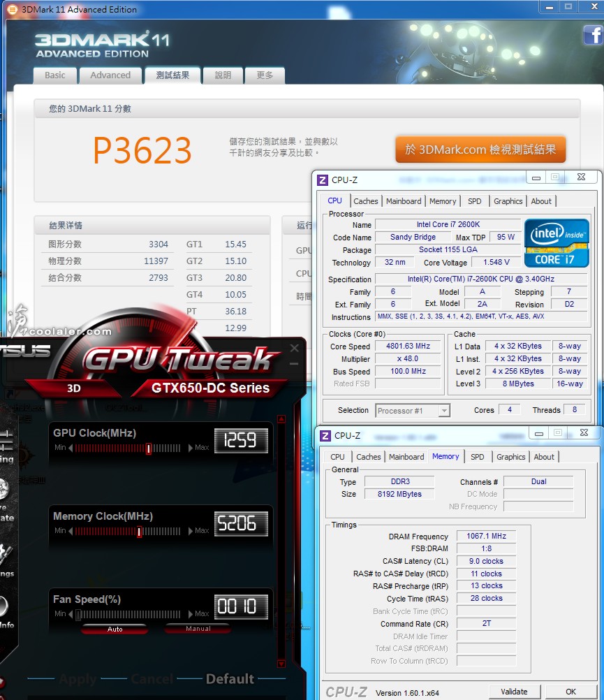
Task: Click the GPU Clock slider handle
Action: tap(149, 449)
